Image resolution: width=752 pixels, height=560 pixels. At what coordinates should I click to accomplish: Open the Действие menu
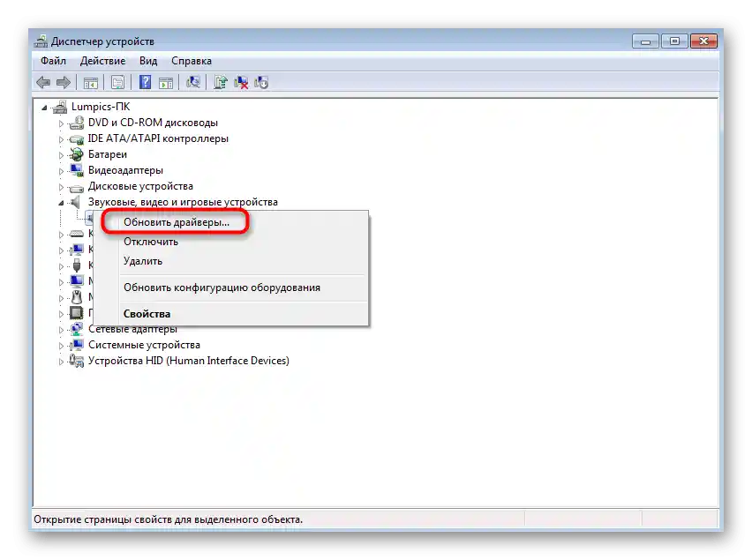(x=102, y=61)
